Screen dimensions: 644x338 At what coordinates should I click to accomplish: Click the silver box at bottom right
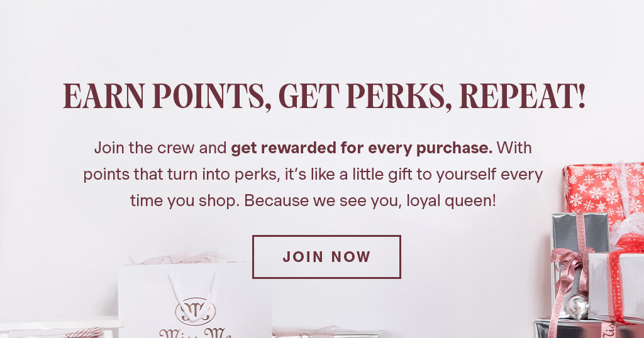coord(589,329)
